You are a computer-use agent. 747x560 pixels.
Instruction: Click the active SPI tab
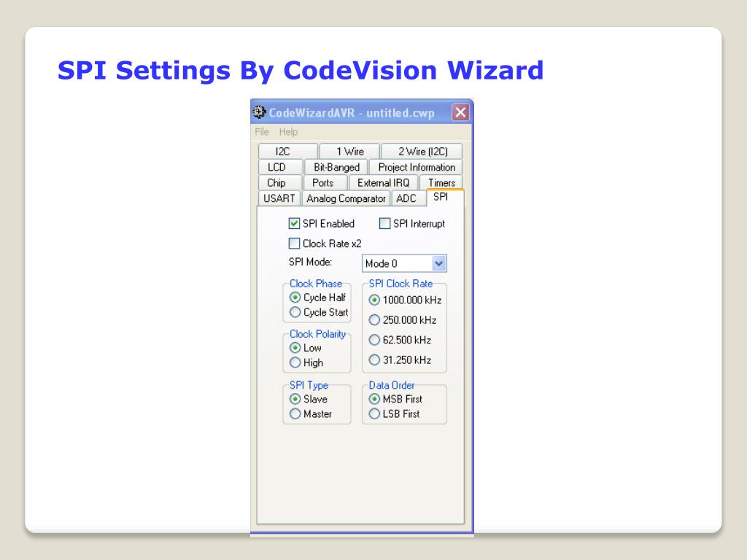pyautogui.click(x=446, y=197)
